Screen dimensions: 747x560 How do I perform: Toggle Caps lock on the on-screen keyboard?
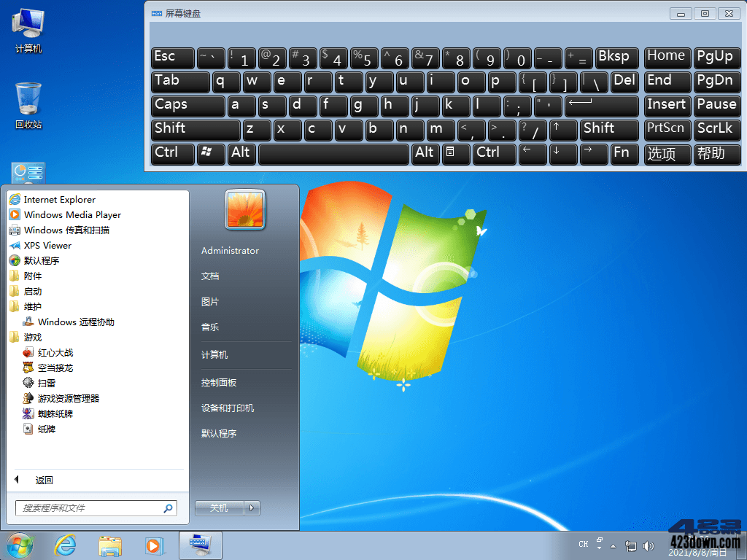click(x=187, y=106)
